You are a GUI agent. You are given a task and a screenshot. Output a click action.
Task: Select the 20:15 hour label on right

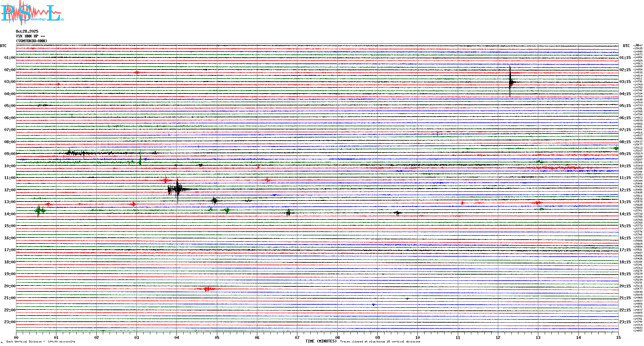click(625, 286)
